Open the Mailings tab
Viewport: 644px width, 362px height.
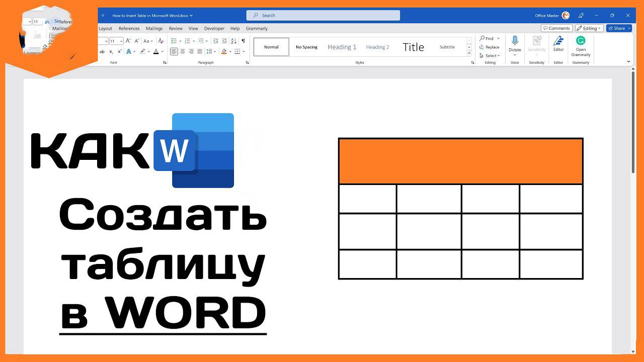click(x=154, y=29)
